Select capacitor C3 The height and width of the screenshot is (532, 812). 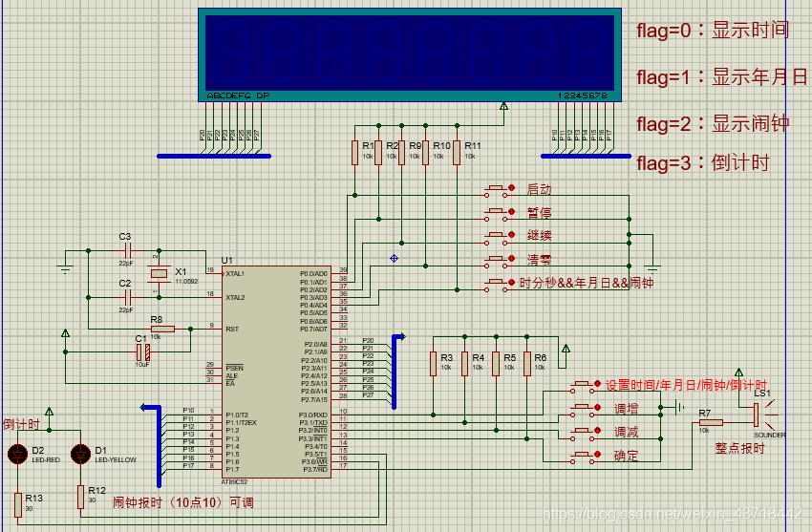coord(127,250)
